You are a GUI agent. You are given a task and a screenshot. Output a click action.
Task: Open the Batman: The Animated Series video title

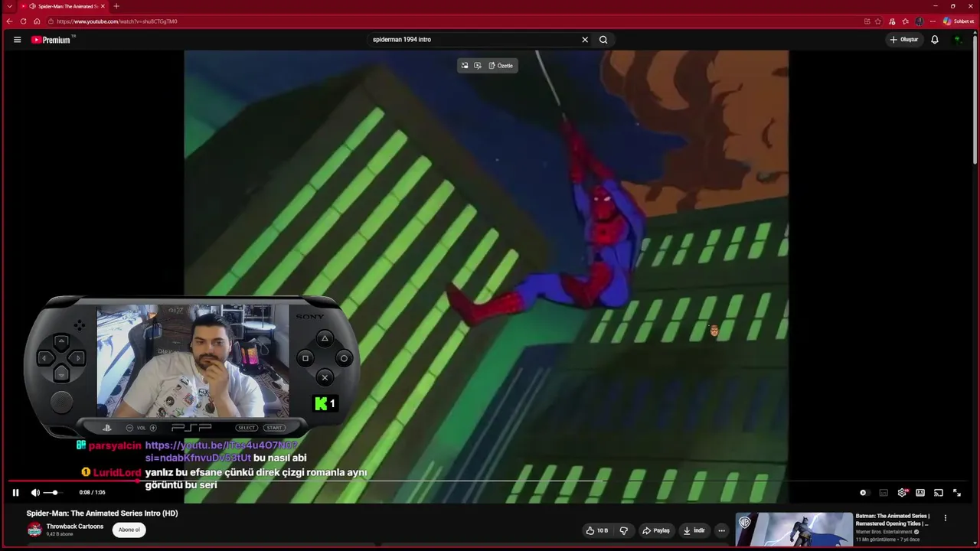[x=893, y=520]
